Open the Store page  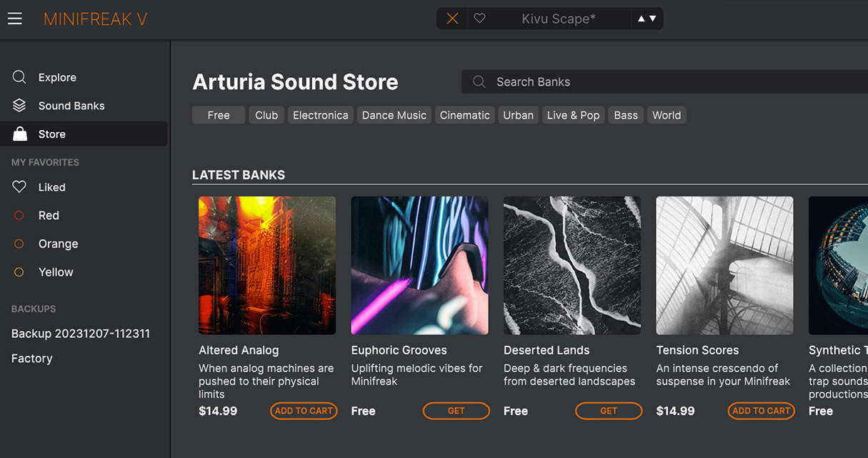click(52, 134)
